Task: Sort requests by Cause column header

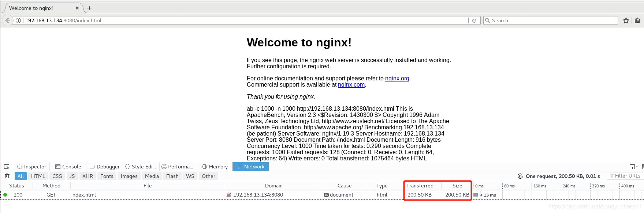Action: point(345,186)
